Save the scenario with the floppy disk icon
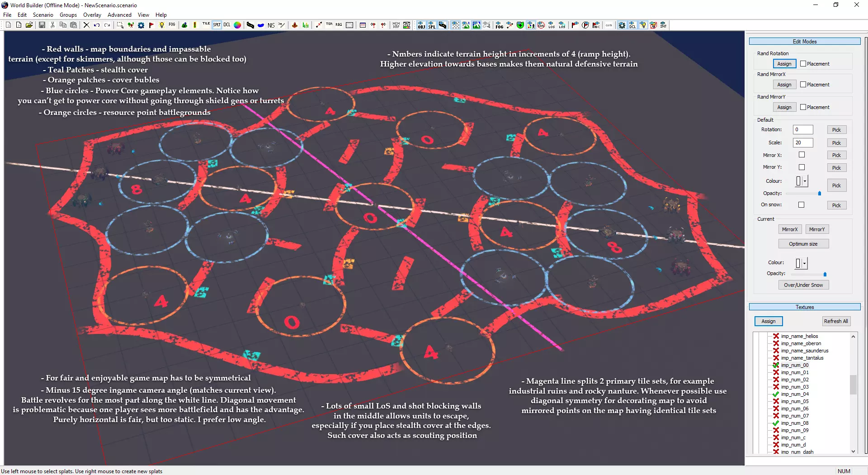This screenshot has width=868, height=475. tap(42, 25)
